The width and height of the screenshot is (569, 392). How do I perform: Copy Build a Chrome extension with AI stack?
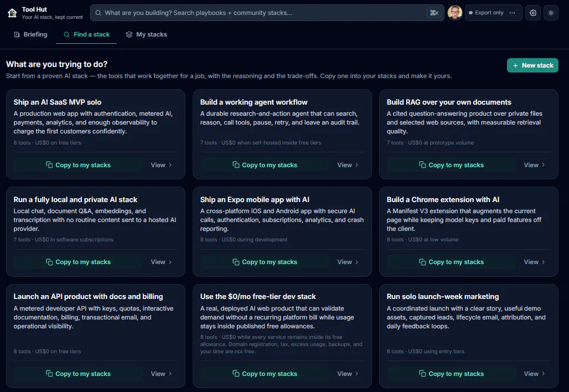[x=451, y=262]
